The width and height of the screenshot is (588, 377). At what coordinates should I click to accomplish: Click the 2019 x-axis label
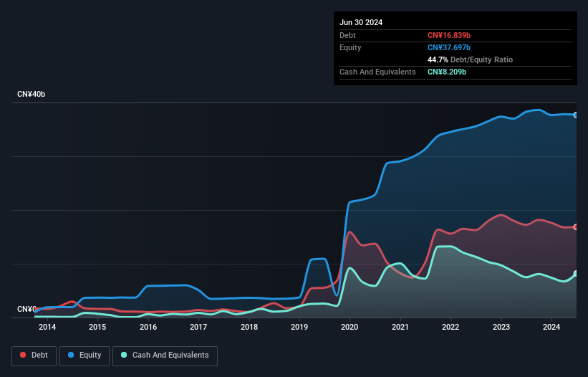click(299, 327)
